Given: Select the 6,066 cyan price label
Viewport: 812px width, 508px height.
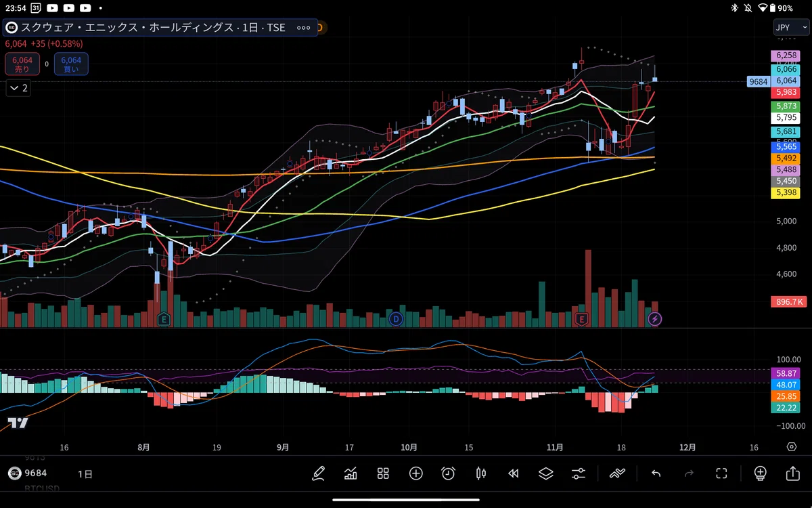Looking at the screenshot, I should [786, 69].
